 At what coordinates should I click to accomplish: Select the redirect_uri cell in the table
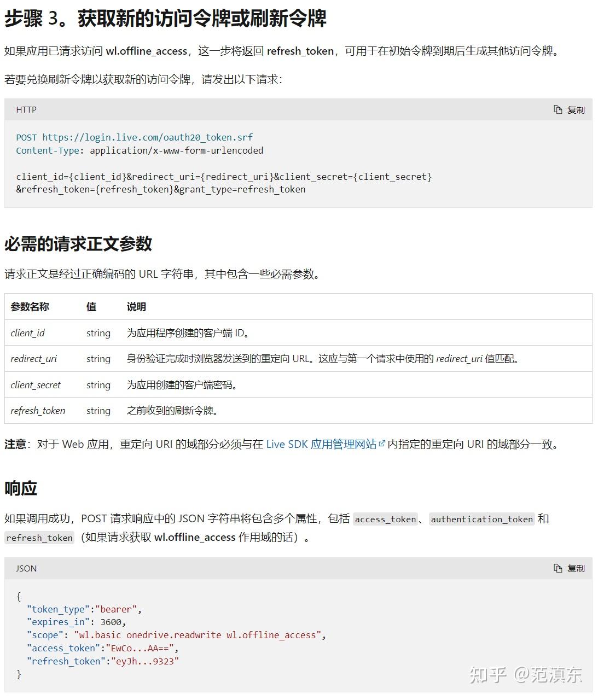33,359
